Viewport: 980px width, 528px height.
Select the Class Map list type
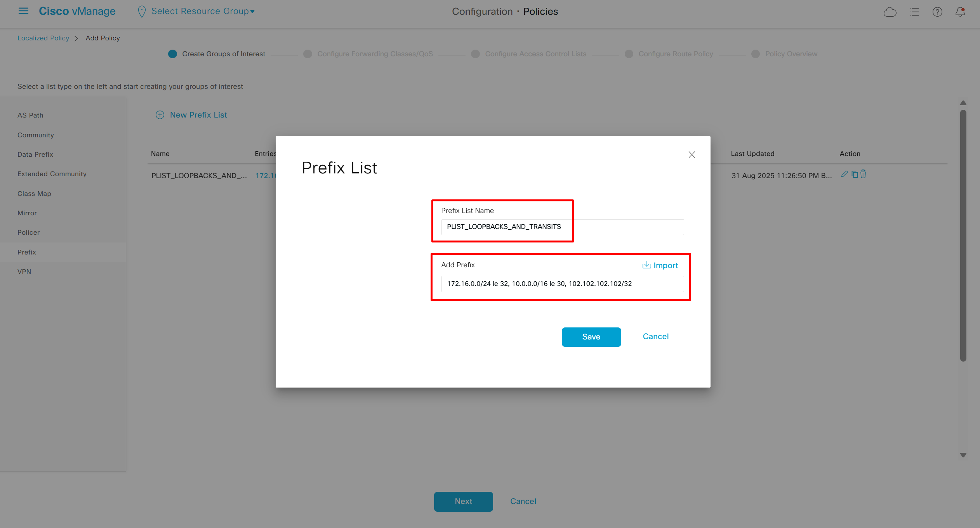tap(34, 194)
